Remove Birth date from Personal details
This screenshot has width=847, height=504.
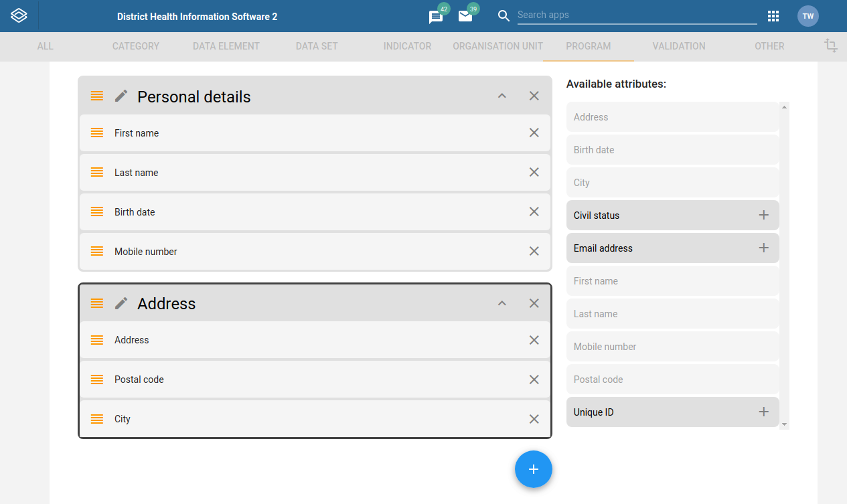534,212
